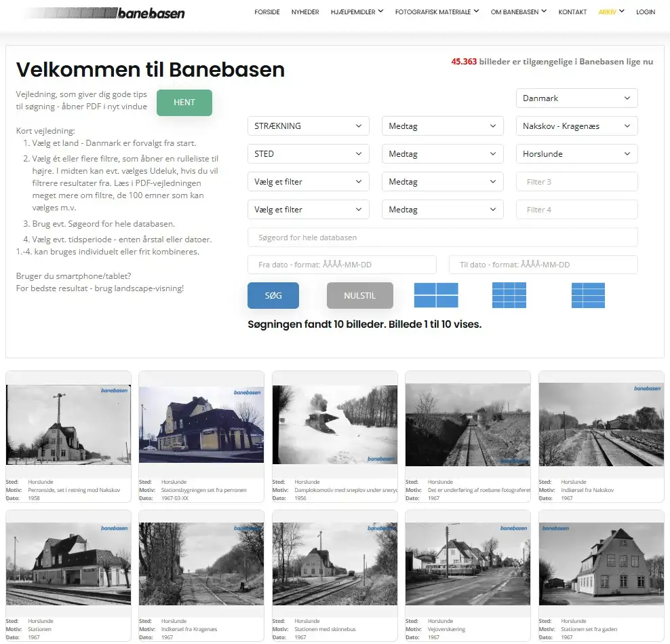Click the KONTAKT navigation item
The width and height of the screenshot is (670, 644).
[572, 12]
